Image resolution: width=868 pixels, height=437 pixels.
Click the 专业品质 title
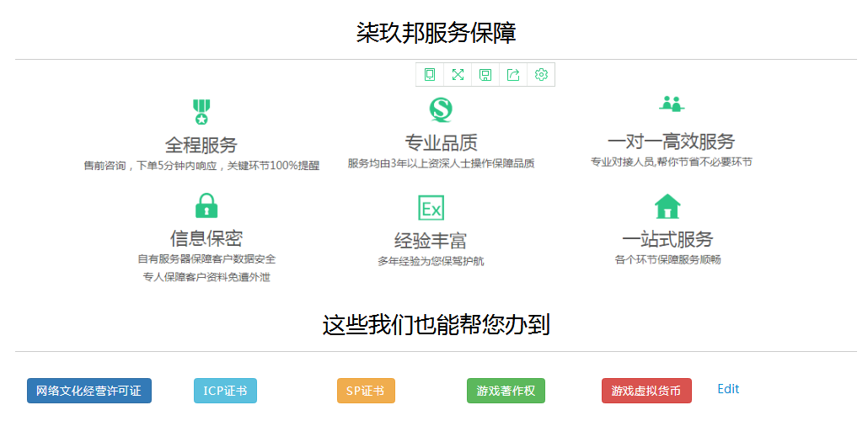tap(442, 142)
